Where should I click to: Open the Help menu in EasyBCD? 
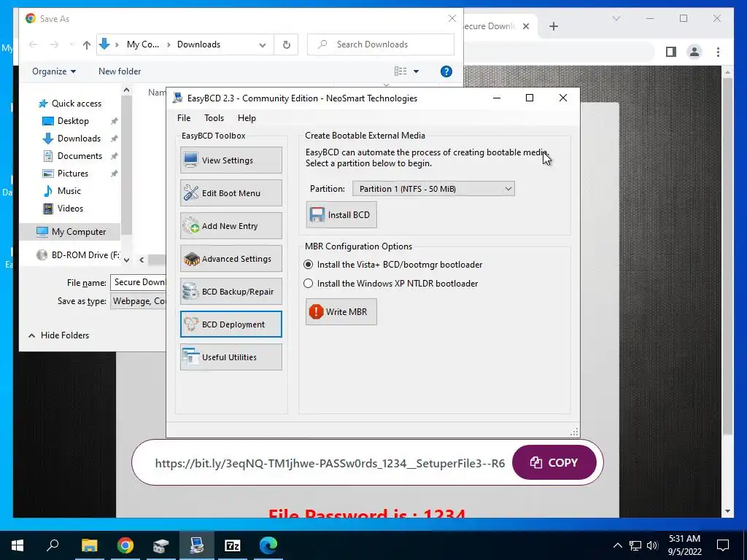247,118
